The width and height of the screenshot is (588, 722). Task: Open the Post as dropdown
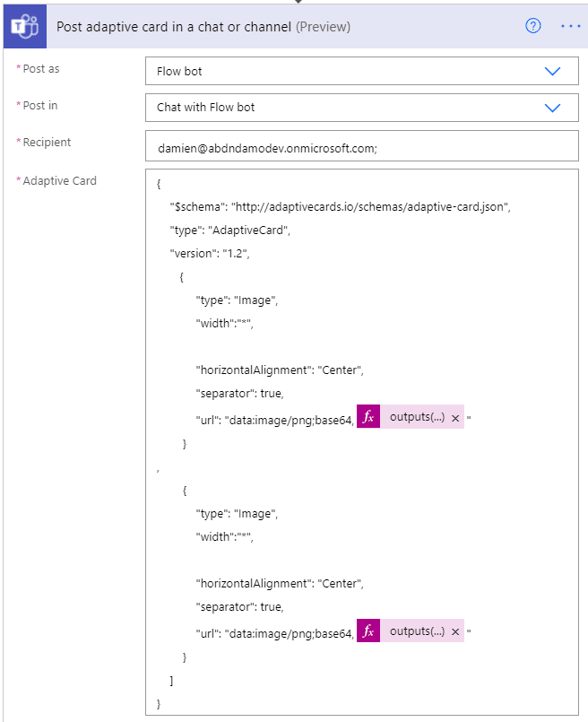point(359,70)
